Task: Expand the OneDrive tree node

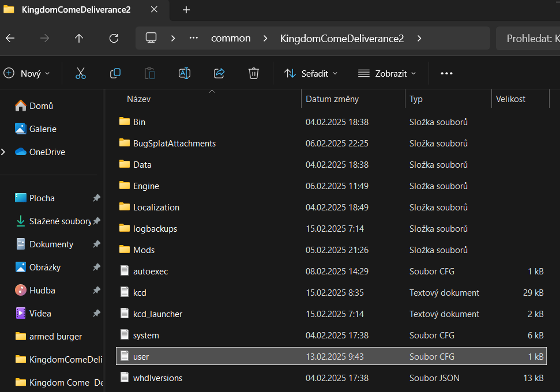Action: [x=3, y=152]
